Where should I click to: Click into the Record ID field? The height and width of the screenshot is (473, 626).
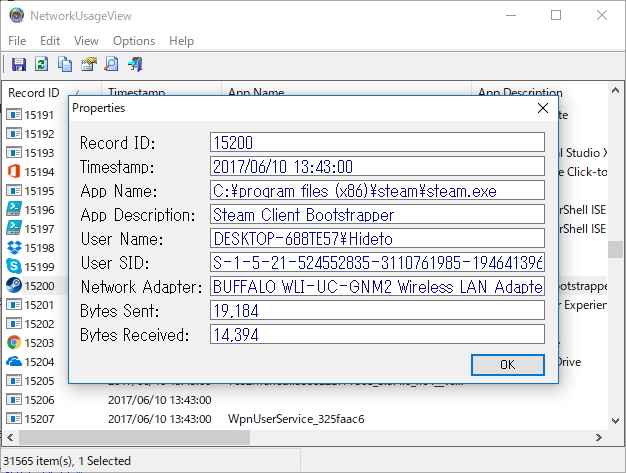click(377, 142)
